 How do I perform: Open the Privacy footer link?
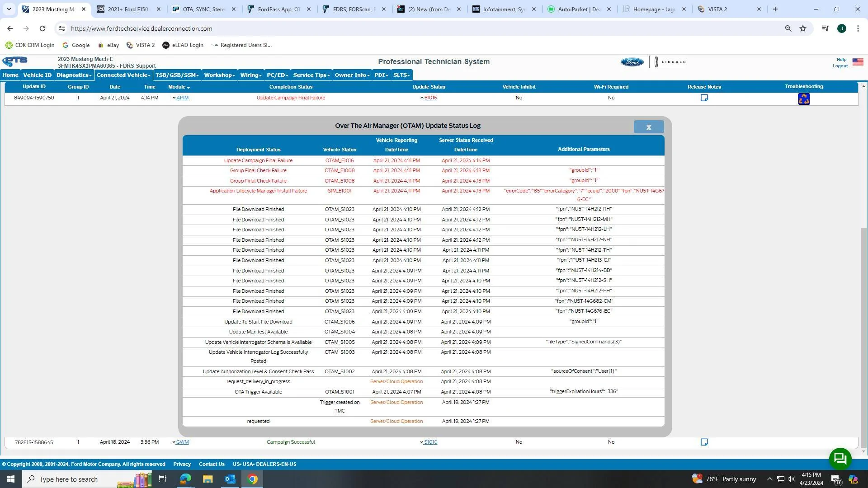(x=182, y=464)
